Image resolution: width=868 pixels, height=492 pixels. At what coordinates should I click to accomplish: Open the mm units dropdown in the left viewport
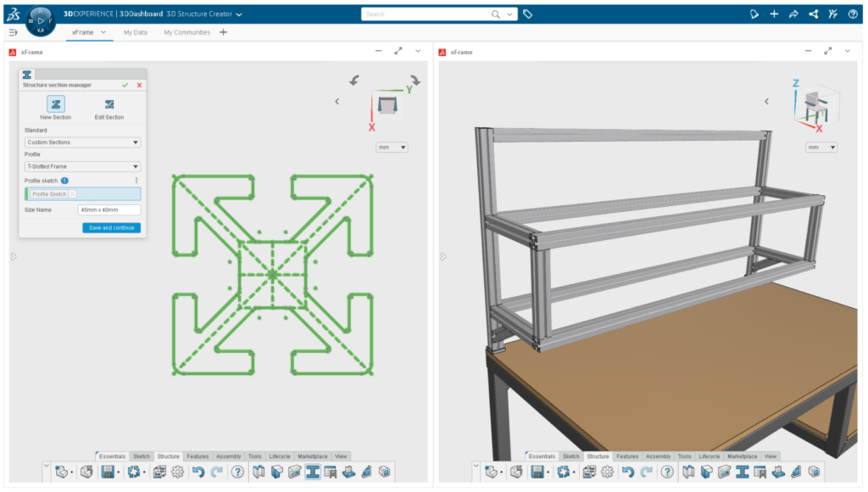tap(391, 147)
